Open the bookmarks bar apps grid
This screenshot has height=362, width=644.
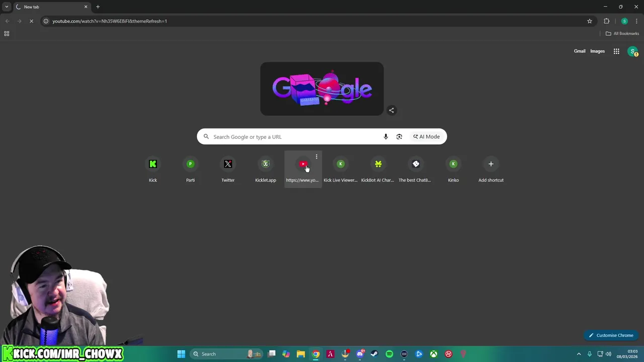point(7,34)
